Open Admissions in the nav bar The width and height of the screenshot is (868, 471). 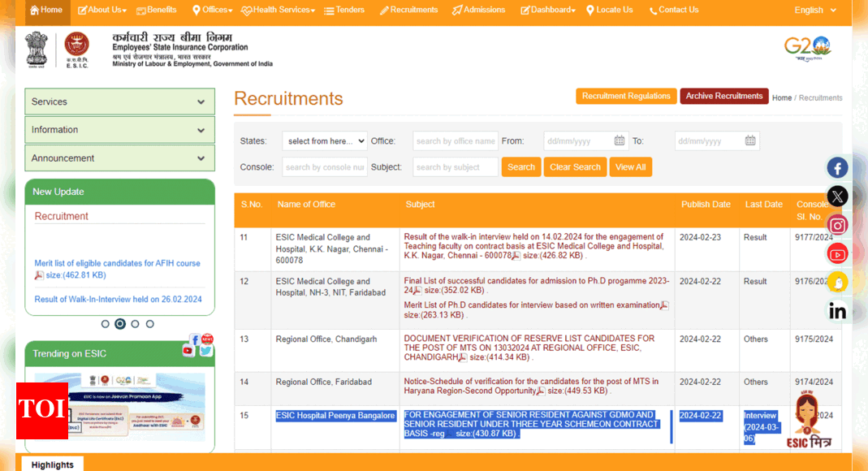coord(479,10)
